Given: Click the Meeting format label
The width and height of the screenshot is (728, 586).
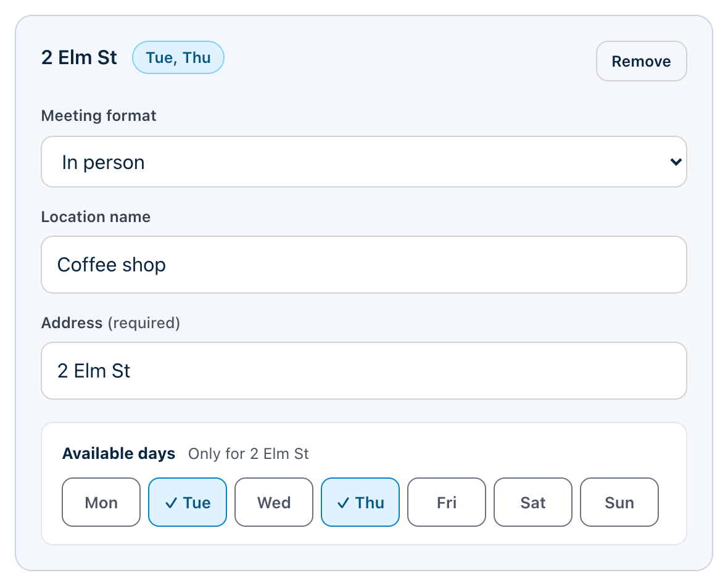Looking at the screenshot, I should pyautogui.click(x=99, y=115).
